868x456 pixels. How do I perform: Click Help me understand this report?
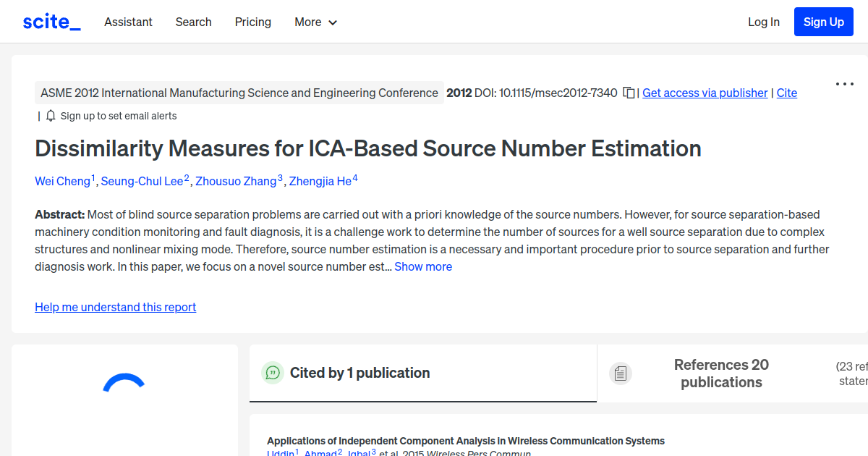point(115,307)
